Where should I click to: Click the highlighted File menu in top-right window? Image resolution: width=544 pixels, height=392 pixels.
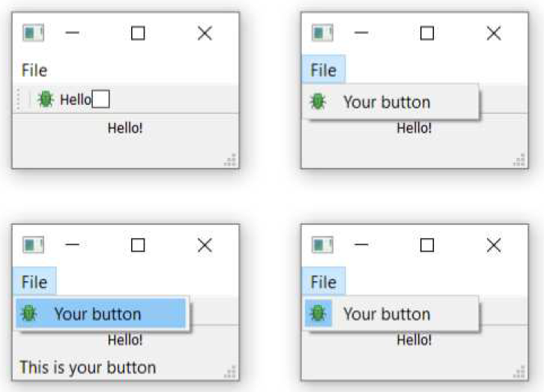click(x=324, y=70)
